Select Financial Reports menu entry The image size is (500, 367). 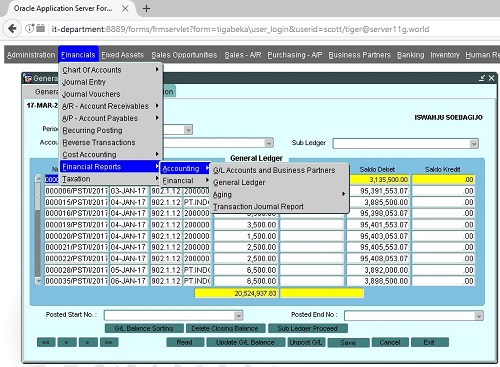[x=110, y=166]
